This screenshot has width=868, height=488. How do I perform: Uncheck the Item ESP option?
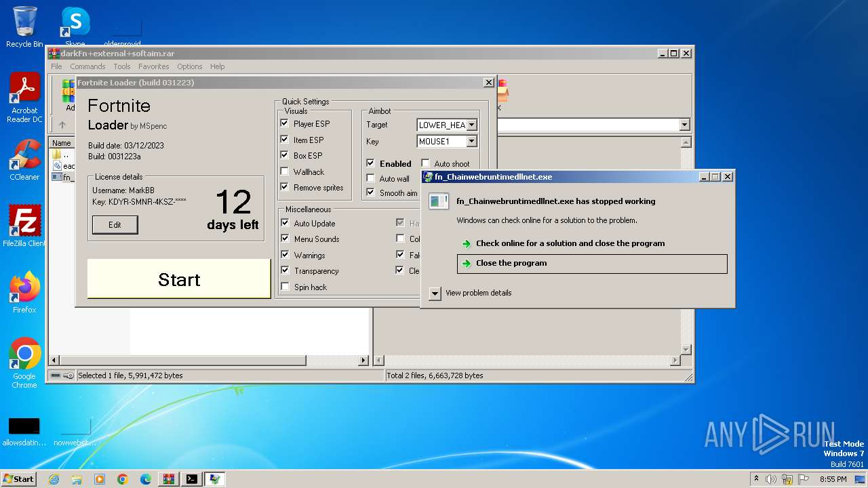click(x=284, y=140)
